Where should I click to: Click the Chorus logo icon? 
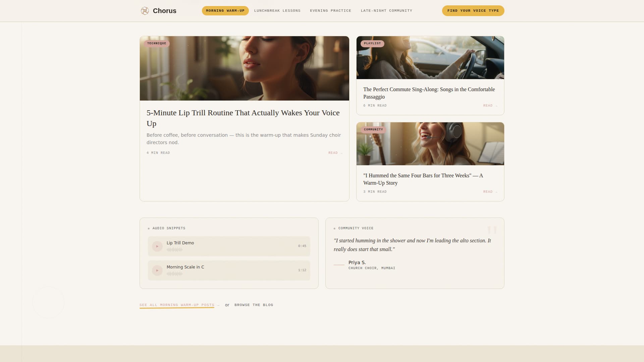(x=145, y=11)
